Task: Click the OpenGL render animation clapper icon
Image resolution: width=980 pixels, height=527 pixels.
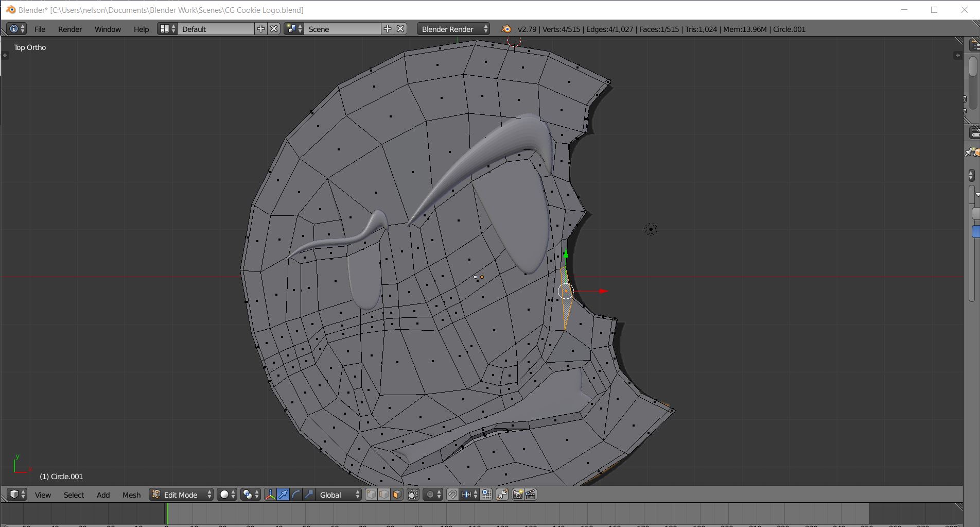Action: (x=531, y=495)
